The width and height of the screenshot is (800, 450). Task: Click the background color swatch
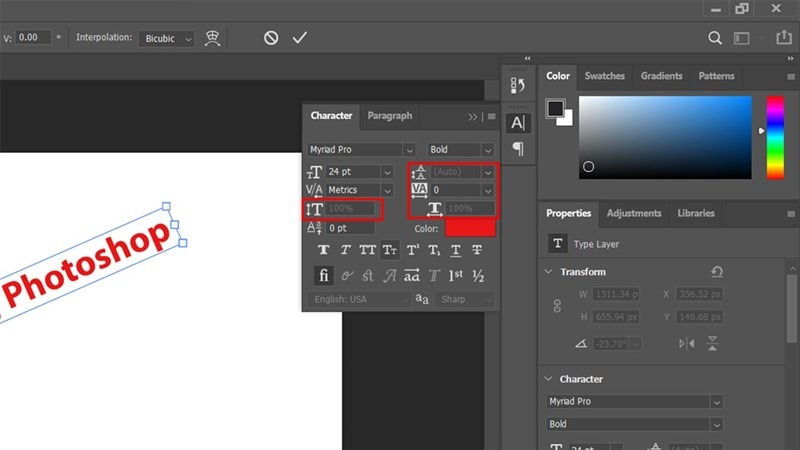(567, 120)
